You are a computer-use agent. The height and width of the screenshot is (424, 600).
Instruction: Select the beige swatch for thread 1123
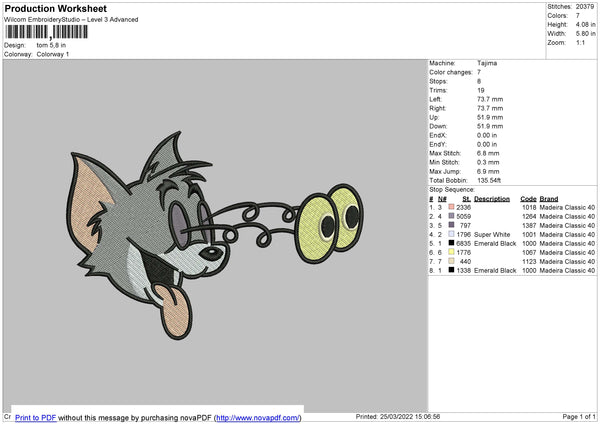point(451,261)
